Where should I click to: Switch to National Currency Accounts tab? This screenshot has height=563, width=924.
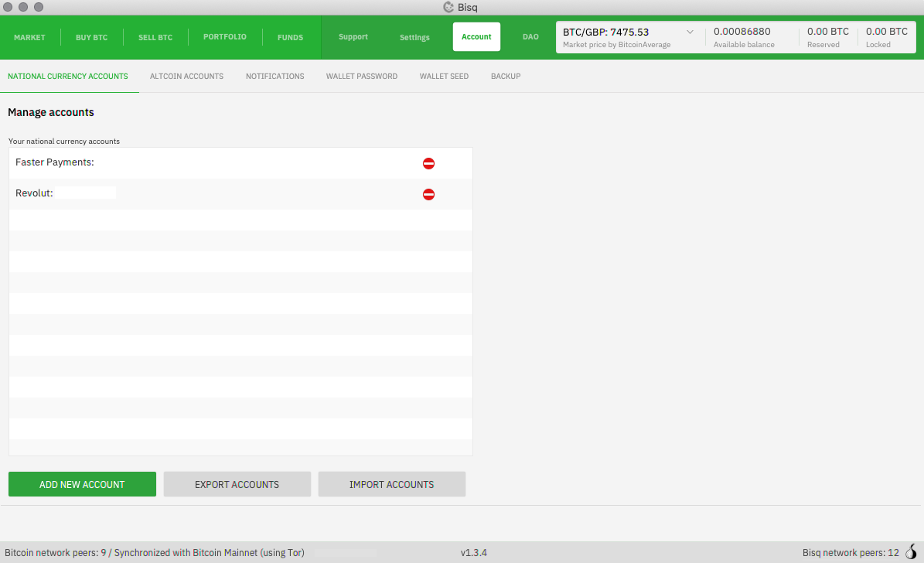(x=68, y=76)
